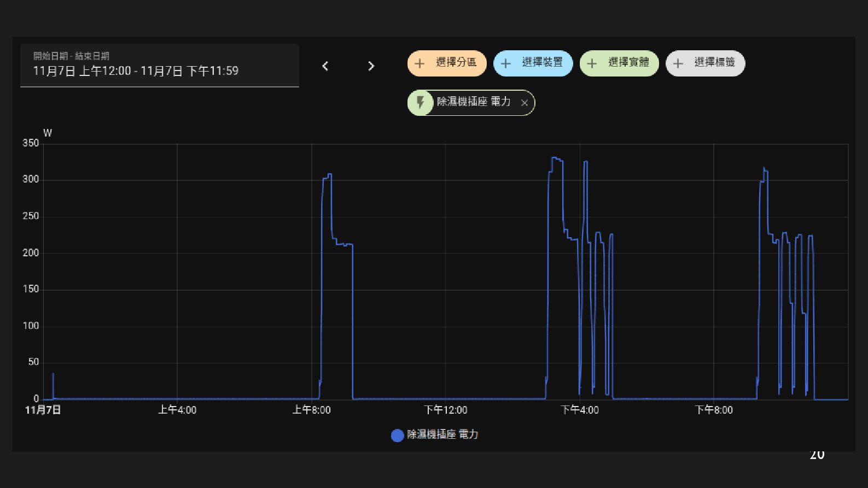Click the 下午4:00 axis time label

click(580, 410)
